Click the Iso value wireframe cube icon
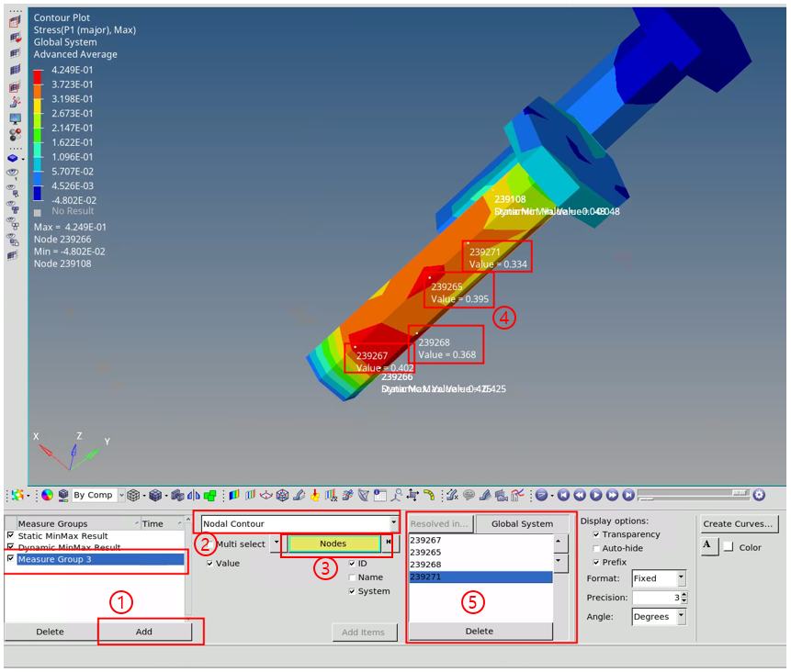The image size is (791, 672). (x=283, y=495)
